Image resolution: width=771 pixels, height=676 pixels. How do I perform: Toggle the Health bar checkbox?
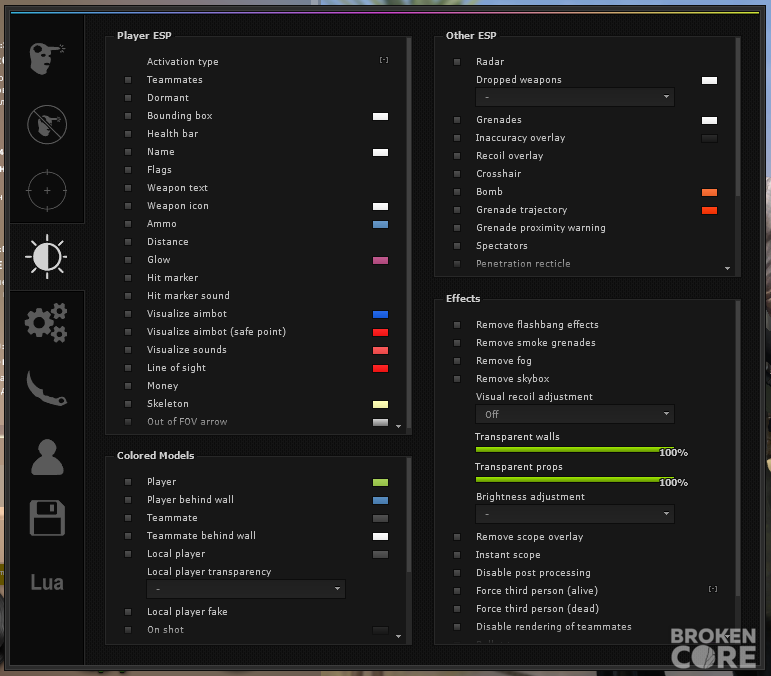click(128, 134)
